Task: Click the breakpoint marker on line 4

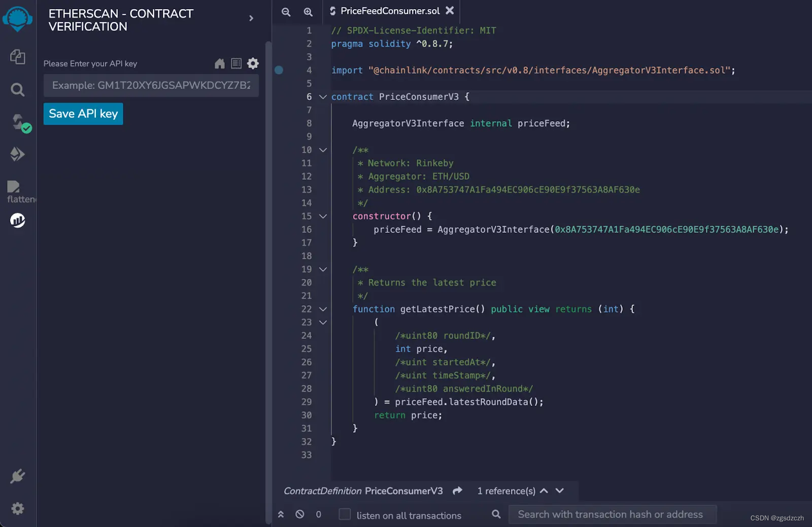Action: click(x=279, y=70)
